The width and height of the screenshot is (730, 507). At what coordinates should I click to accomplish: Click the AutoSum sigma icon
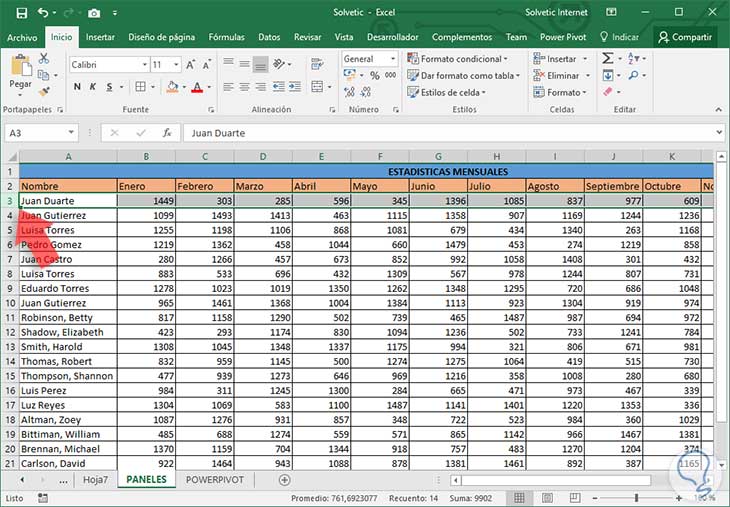(x=608, y=59)
